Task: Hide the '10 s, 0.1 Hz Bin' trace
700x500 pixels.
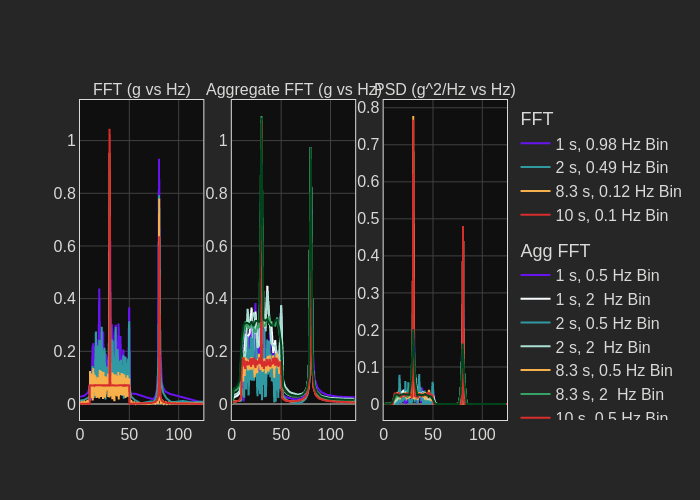Action: (x=611, y=216)
